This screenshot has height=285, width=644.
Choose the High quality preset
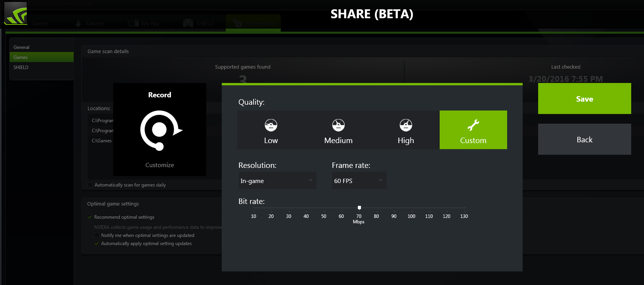[406, 130]
